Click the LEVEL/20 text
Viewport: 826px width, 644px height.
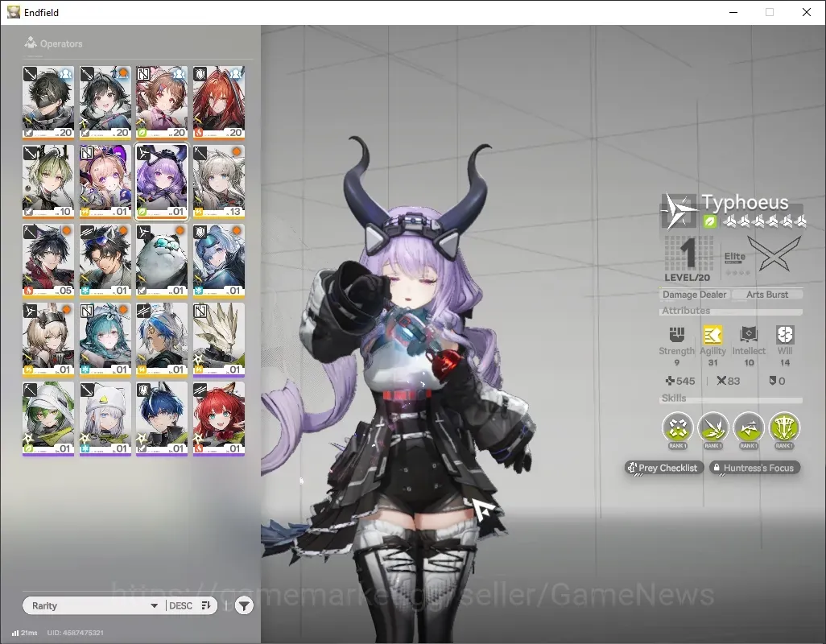(x=687, y=278)
